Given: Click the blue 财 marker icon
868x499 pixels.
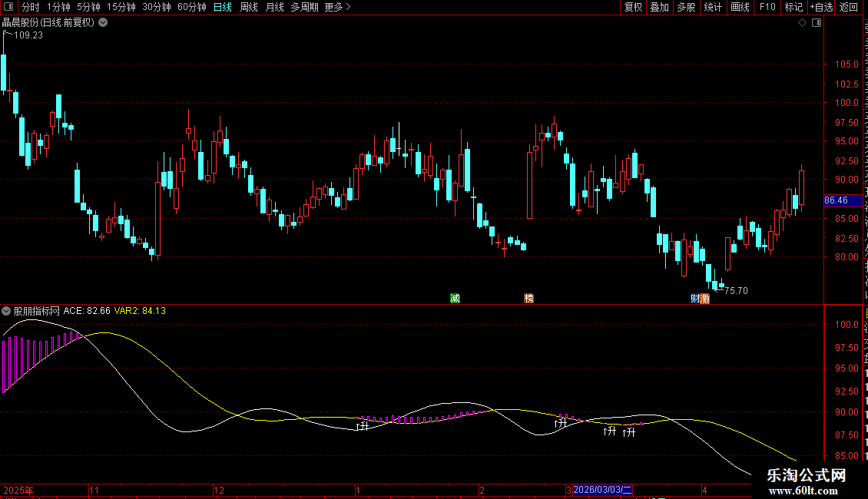Looking at the screenshot, I should (695, 298).
